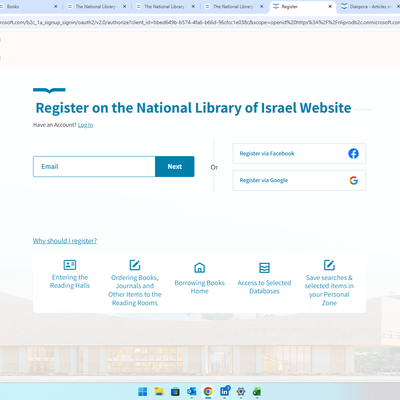The height and width of the screenshot is (400, 400).
Task: Click the Save searches edit icon
Action: click(329, 265)
